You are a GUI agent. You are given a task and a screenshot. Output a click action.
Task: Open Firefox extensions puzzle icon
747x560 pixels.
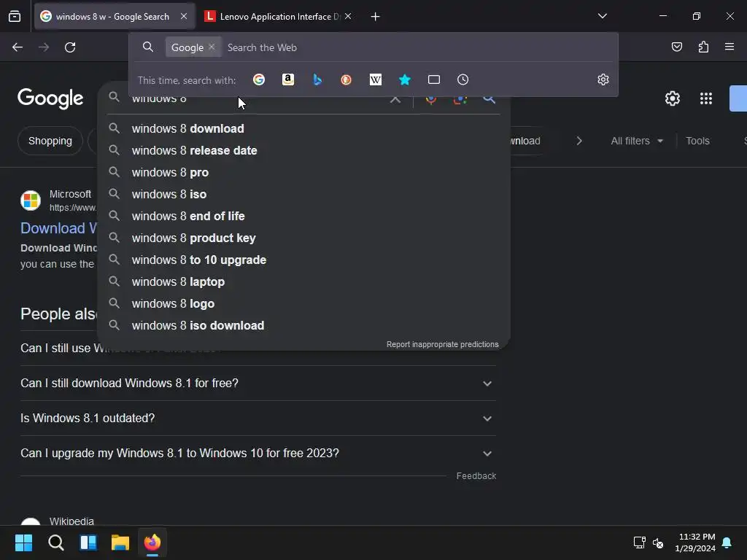coord(703,47)
